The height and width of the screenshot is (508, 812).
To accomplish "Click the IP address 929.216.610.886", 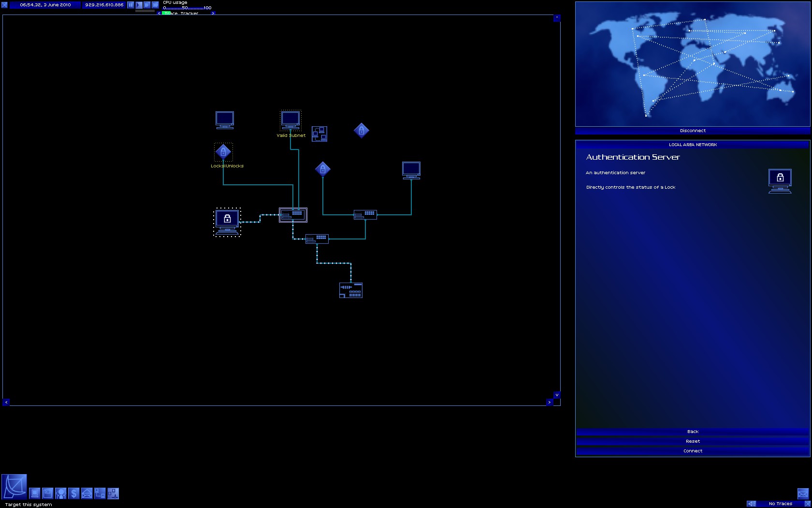I will coord(104,5).
